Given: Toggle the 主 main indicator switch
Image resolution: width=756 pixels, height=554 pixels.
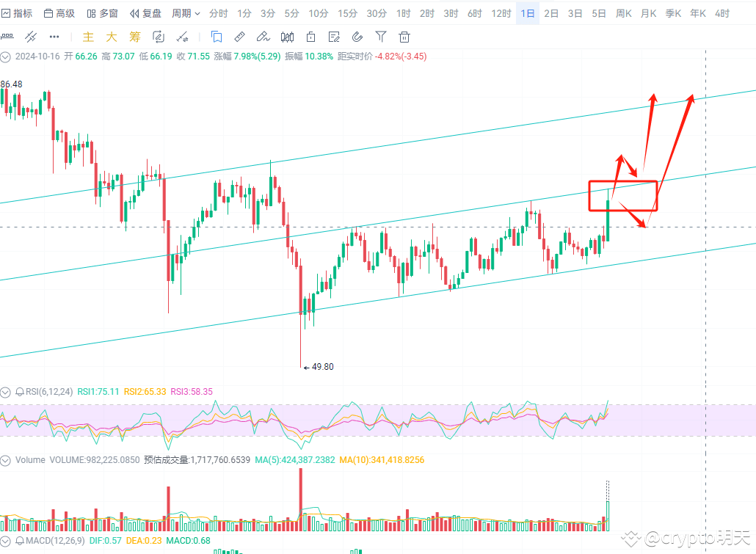Looking at the screenshot, I should (x=87, y=37).
